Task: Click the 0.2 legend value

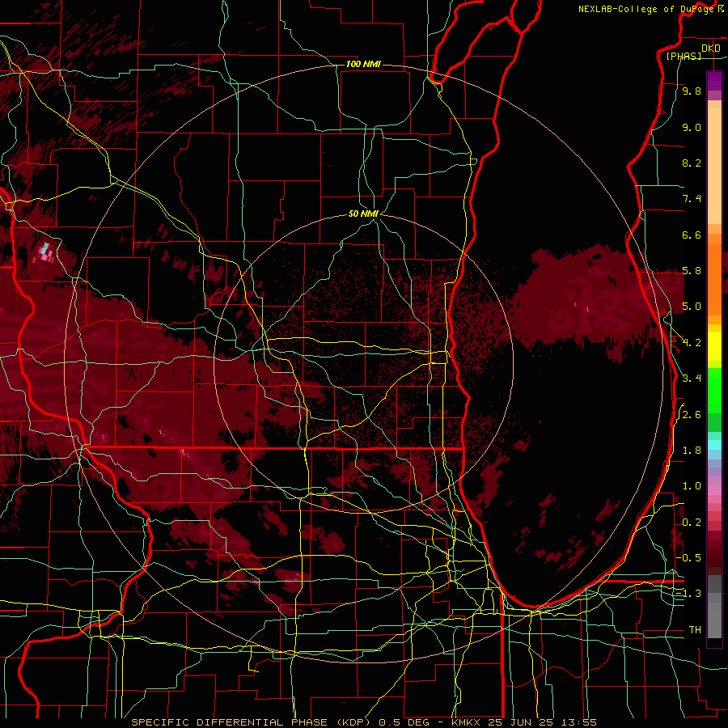Action: point(692,522)
